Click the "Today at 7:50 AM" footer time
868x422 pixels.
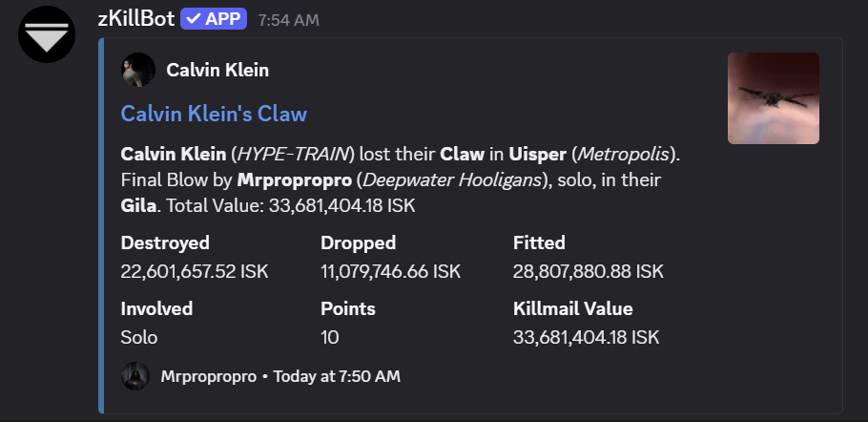pyautogui.click(x=337, y=376)
